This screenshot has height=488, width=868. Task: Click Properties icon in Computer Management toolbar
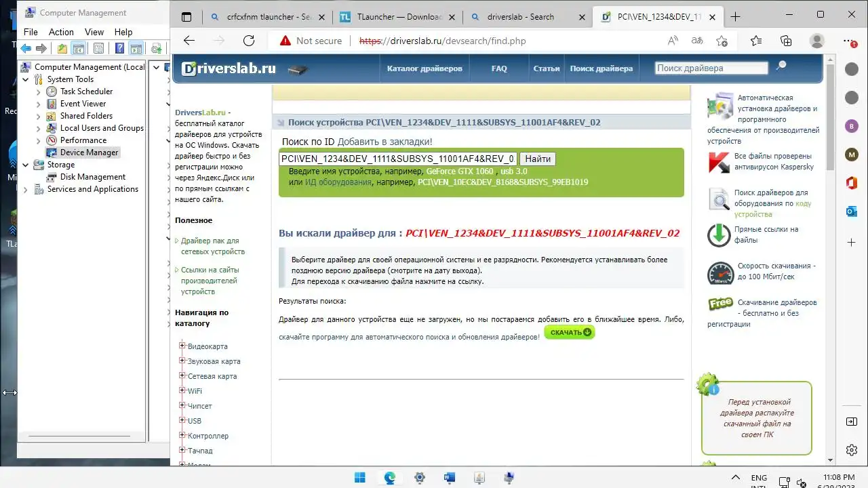99,48
